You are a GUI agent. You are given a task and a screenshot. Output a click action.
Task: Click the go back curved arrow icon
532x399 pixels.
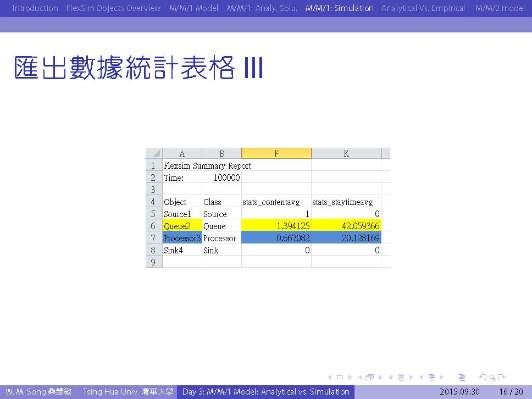pos(482,378)
